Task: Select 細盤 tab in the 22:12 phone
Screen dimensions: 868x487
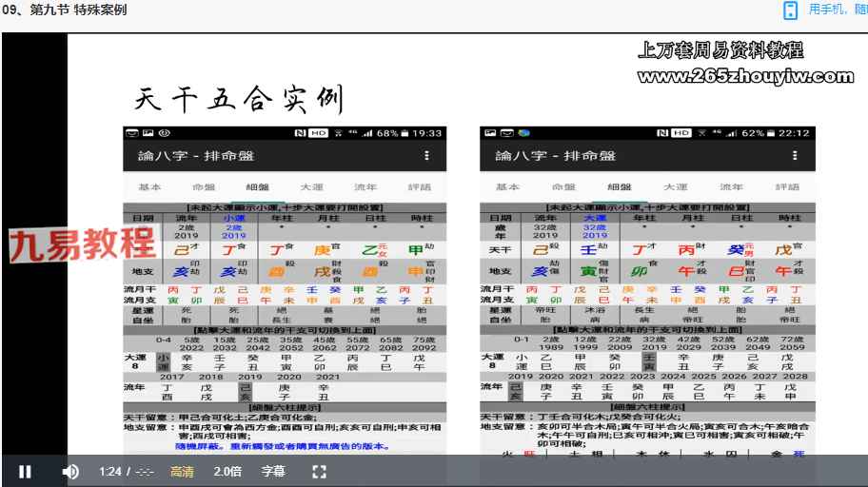Action: pyautogui.click(x=620, y=187)
